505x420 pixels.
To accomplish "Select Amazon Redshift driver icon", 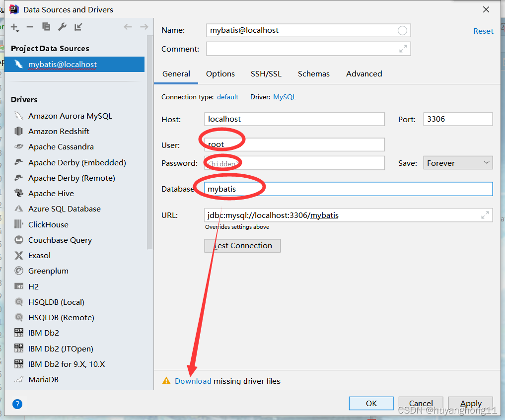I will point(19,131).
